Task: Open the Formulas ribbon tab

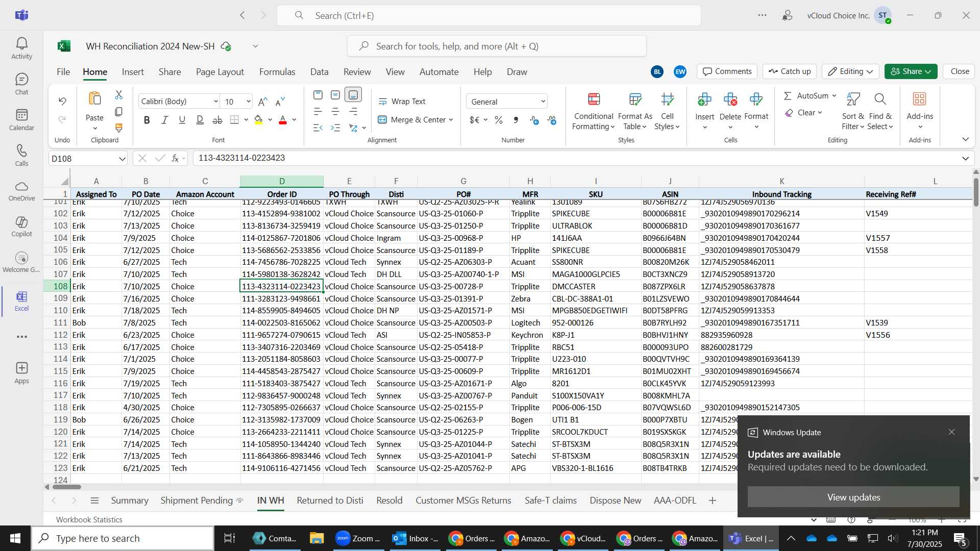Action: pos(277,72)
